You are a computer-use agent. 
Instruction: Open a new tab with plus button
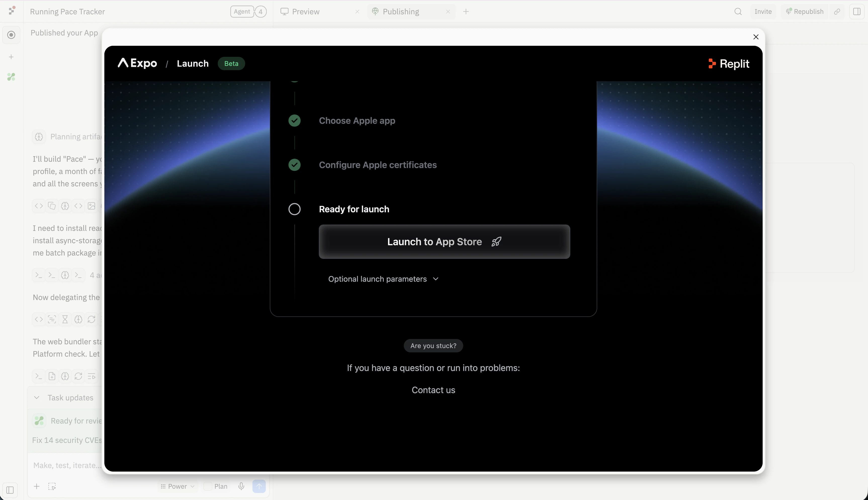466,12
